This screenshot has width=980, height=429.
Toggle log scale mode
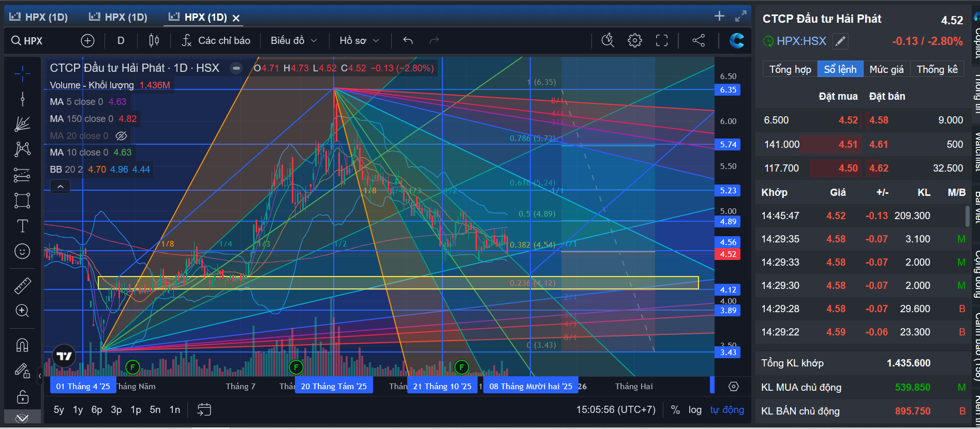[x=695, y=410]
